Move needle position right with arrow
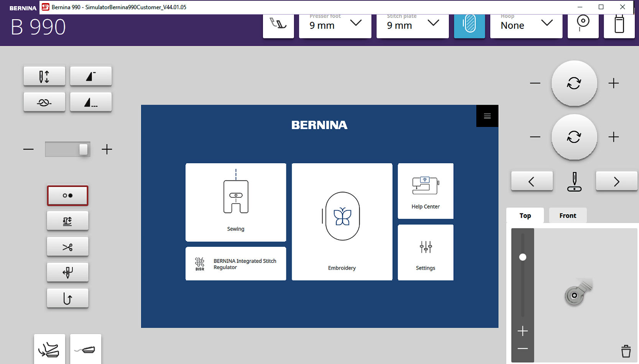 coord(616,181)
